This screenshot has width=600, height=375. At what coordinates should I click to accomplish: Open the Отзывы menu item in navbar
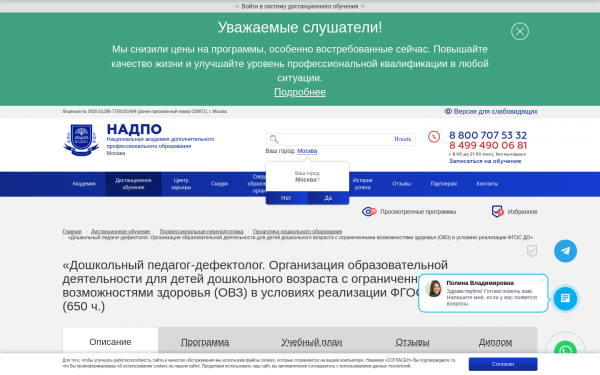click(x=401, y=184)
